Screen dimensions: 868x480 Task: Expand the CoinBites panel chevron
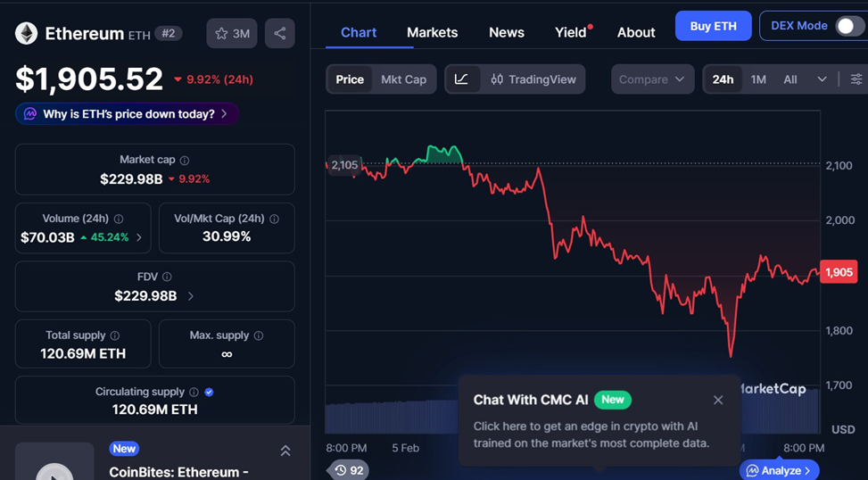coord(285,451)
